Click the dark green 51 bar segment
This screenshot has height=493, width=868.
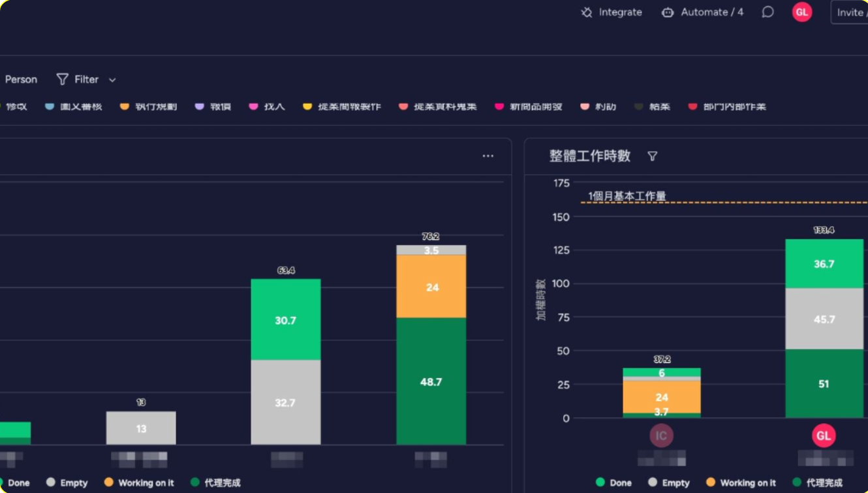[x=824, y=383]
